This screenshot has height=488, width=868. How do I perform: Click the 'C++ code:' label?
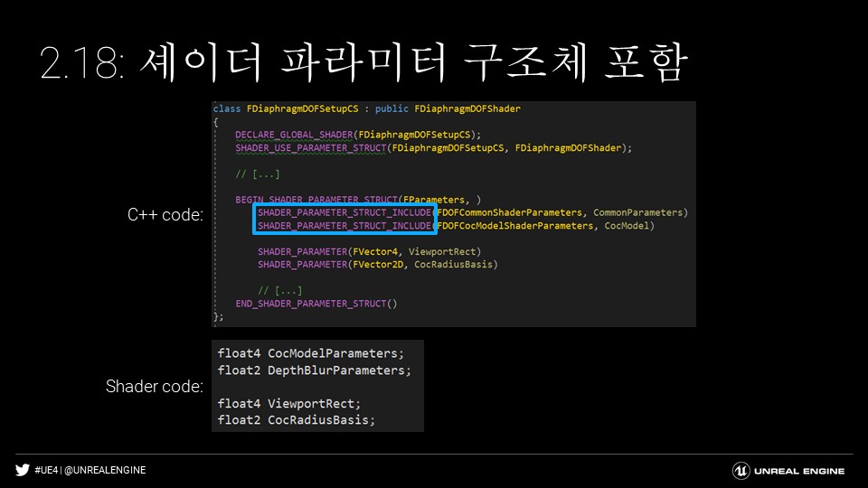pos(165,215)
